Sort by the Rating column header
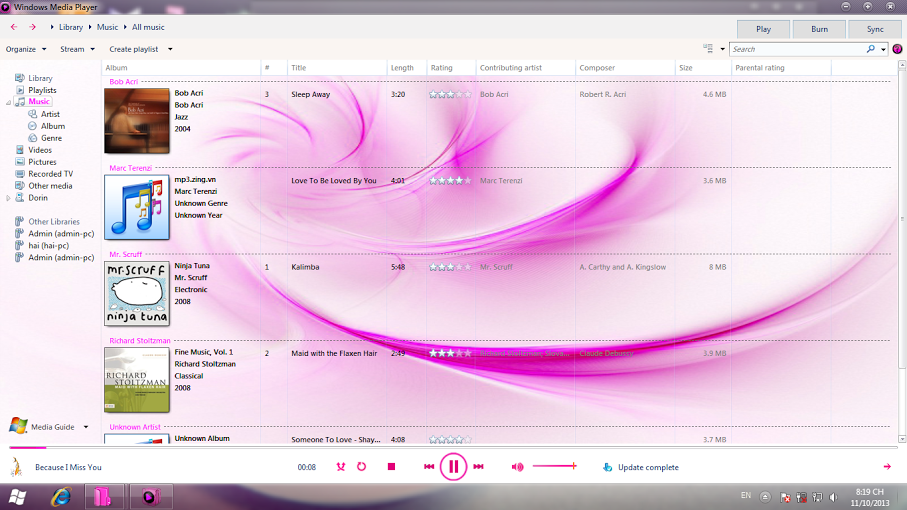This screenshot has width=907, height=510. click(451, 68)
